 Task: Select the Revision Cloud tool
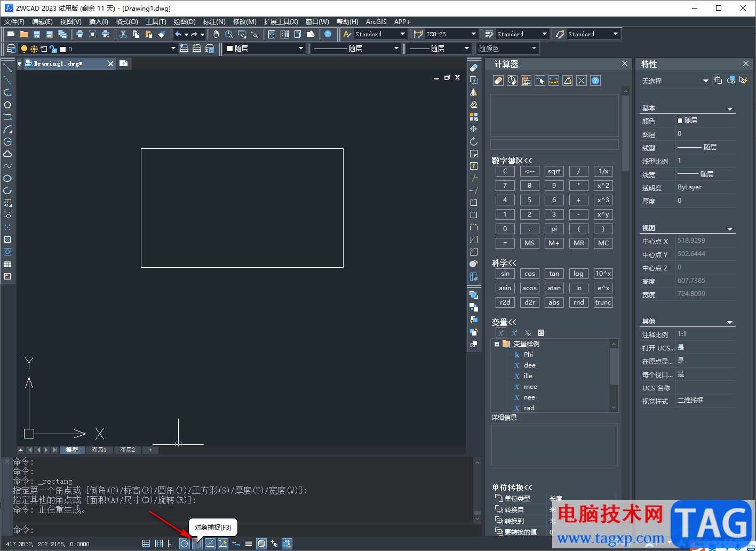point(7,154)
